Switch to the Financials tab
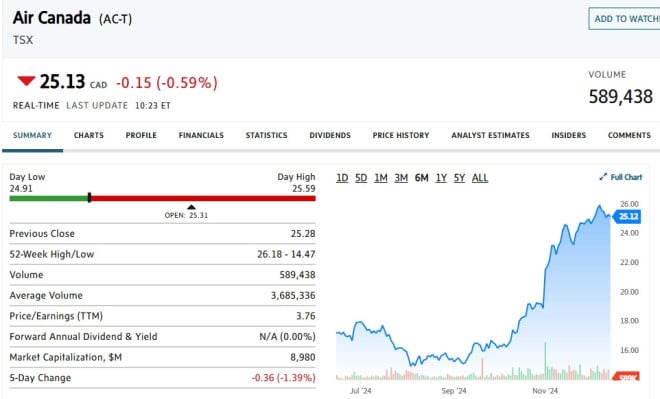Viewport: 660px width, 399px height. click(x=201, y=136)
